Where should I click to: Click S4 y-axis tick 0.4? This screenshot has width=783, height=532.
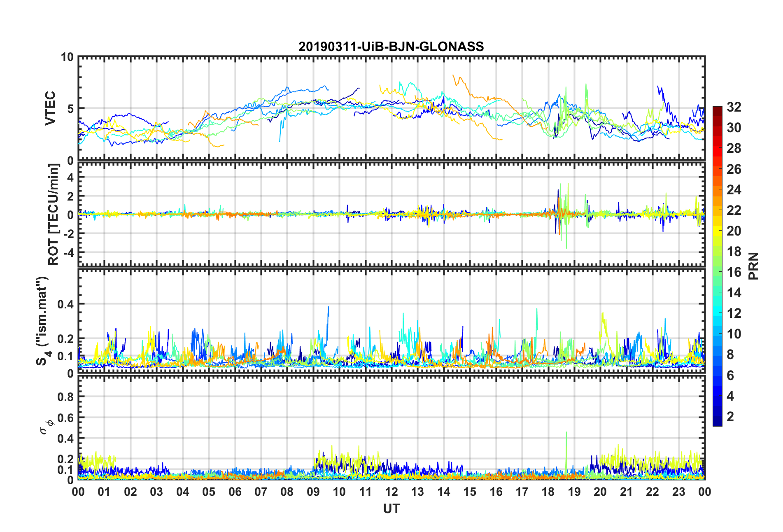(65, 304)
